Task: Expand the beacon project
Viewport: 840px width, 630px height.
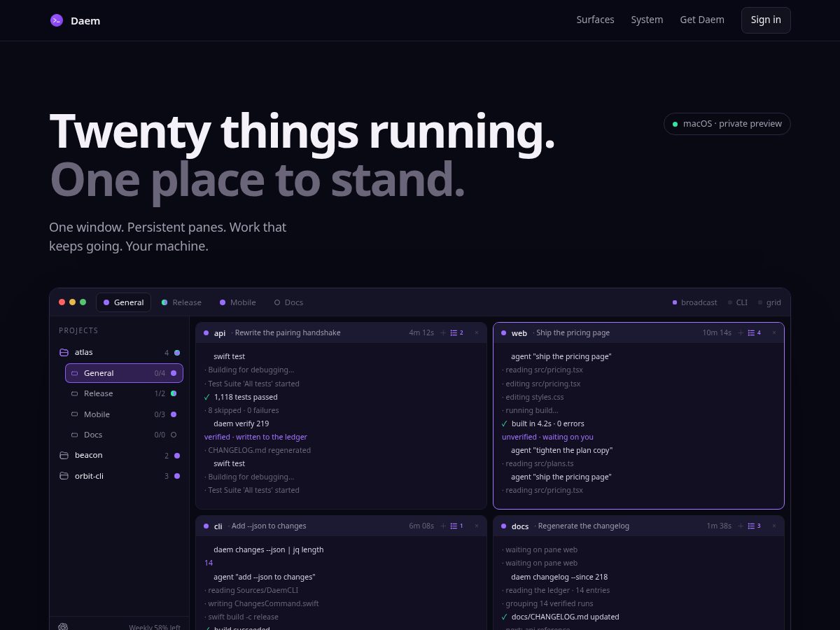Action: [x=120, y=456]
